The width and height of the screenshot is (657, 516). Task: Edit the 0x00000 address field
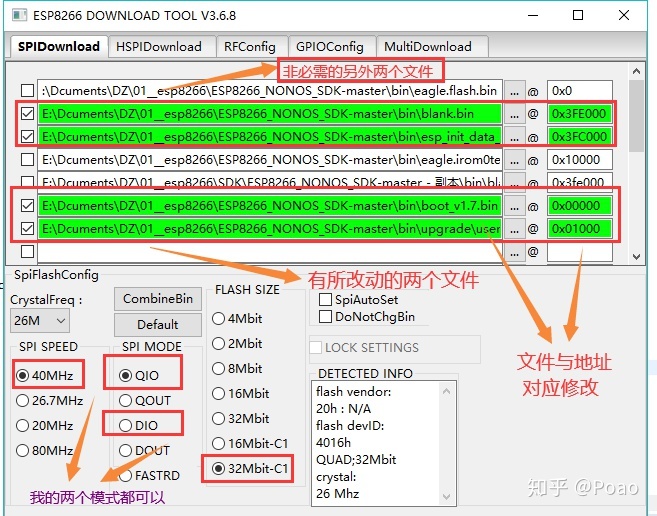coord(580,205)
